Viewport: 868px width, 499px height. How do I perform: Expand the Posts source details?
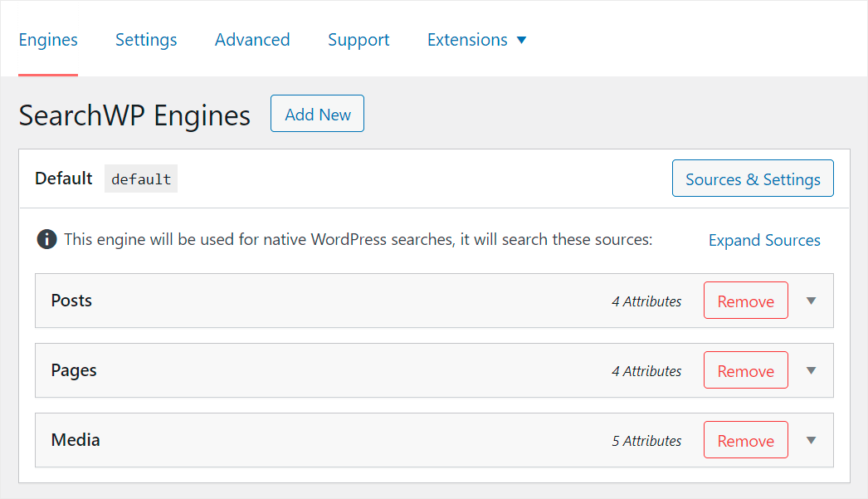pos(811,301)
